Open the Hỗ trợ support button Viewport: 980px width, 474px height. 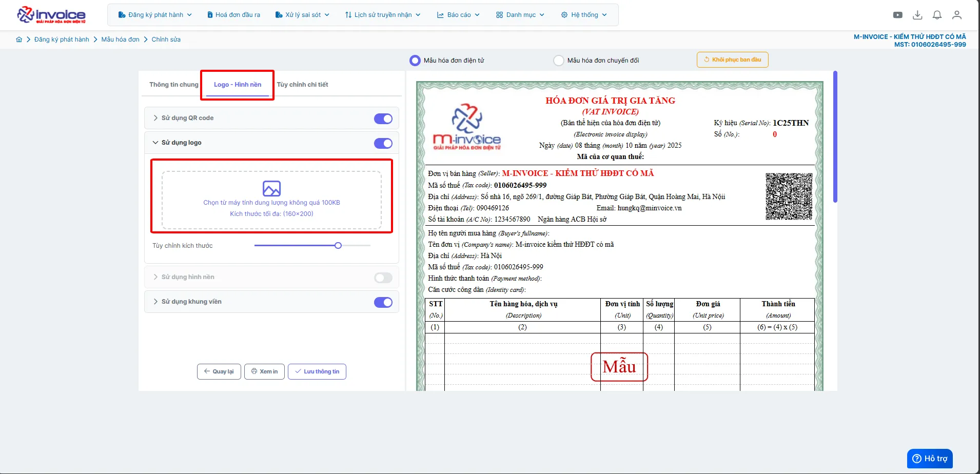tap(930, 459)
